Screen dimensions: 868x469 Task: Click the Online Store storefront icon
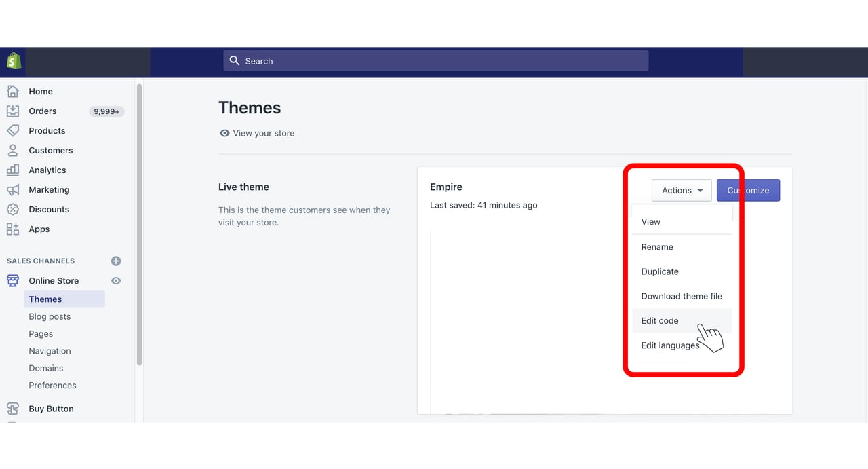(x=13, y=280)
